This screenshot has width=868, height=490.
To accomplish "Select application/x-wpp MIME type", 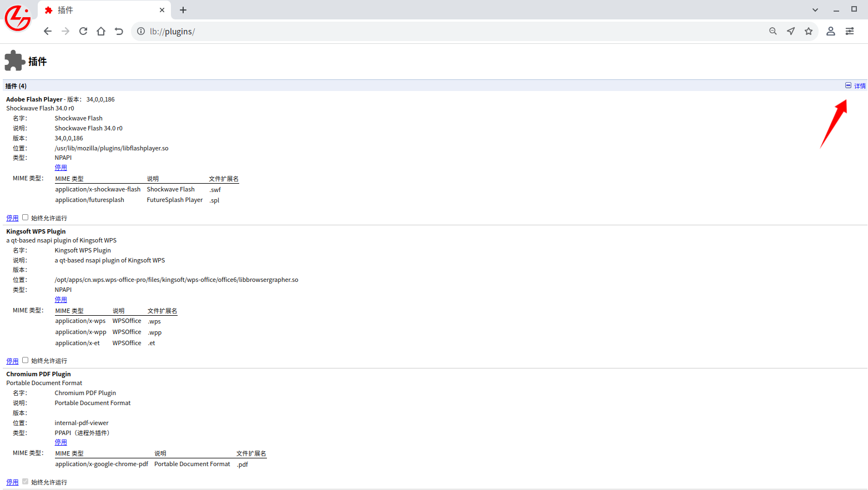I will [x=80, y=332].
